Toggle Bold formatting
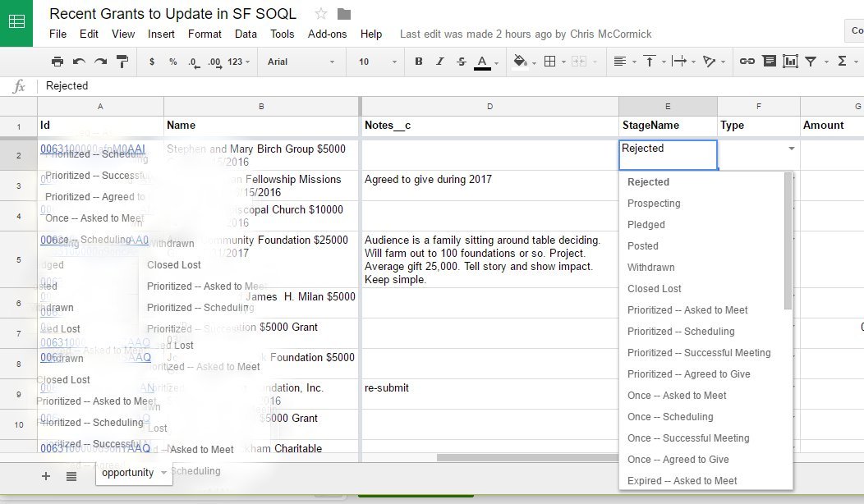 pyautogui.click(x=419, y=62)
